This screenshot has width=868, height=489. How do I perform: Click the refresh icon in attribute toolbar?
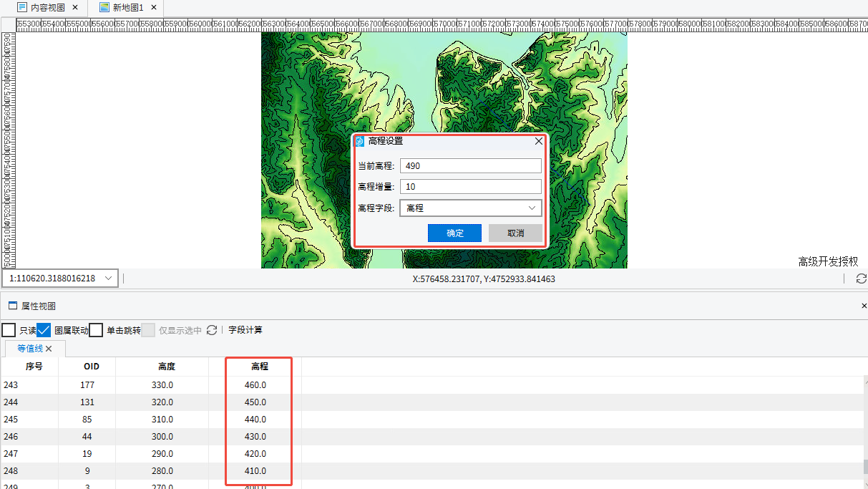[x=212, y=330]
